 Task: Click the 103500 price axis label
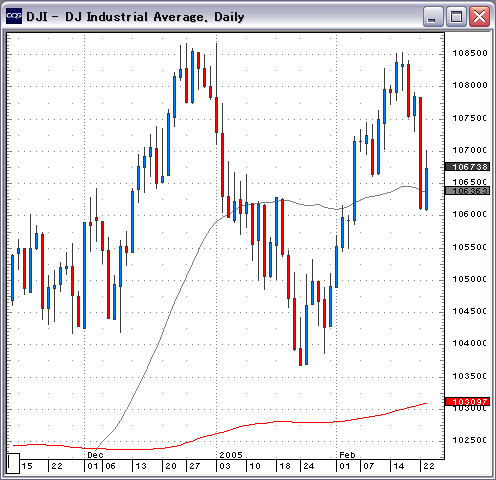(x=469, y=376)
